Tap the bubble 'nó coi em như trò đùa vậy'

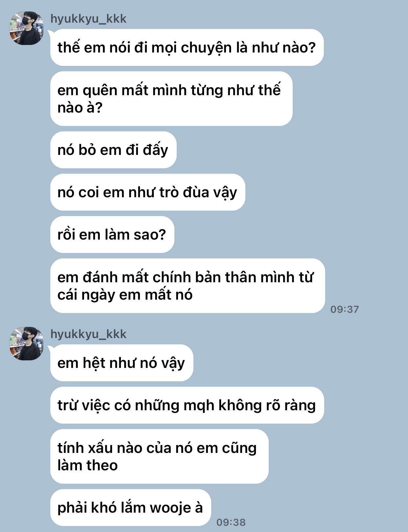tap(147, 192)
